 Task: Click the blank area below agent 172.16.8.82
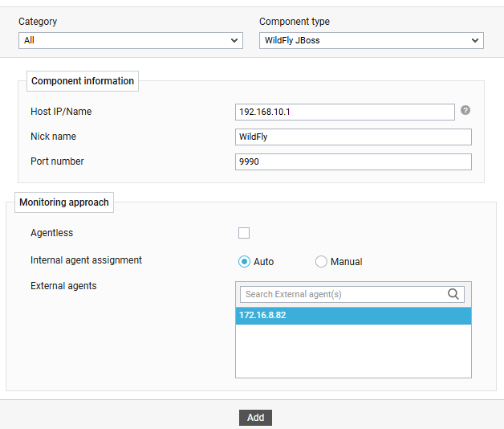click(353, 350)
